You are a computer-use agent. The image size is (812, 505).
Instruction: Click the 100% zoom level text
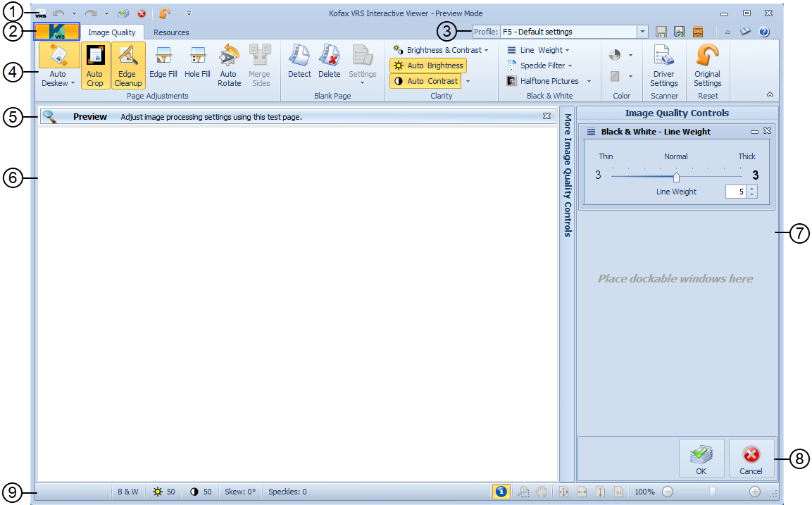pyautogui.click(x=644, y=492)
